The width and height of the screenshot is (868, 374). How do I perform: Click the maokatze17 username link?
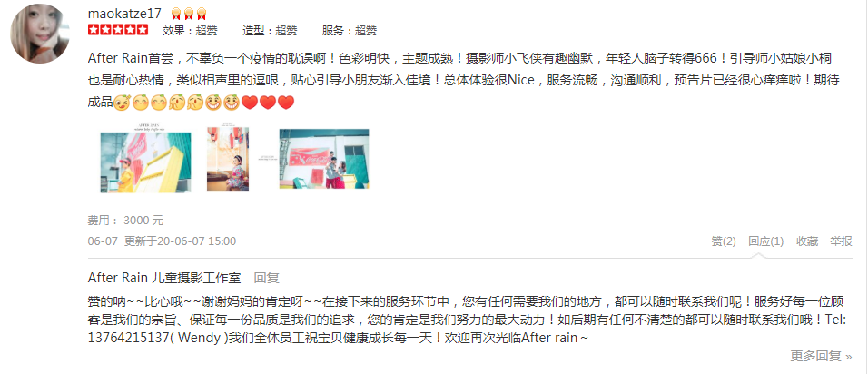click(x=124, y=14)
